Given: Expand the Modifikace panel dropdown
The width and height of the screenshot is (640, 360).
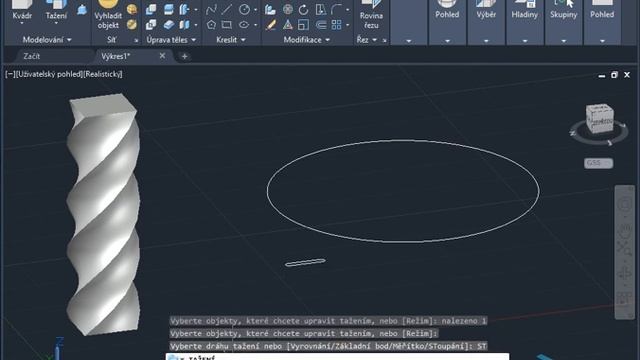Looking at the screenshot, I should [x=307, y=40].
